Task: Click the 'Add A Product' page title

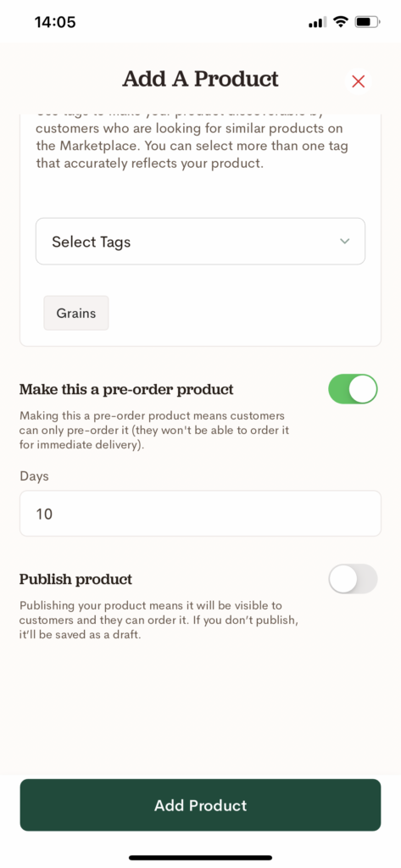Action: 200,79
